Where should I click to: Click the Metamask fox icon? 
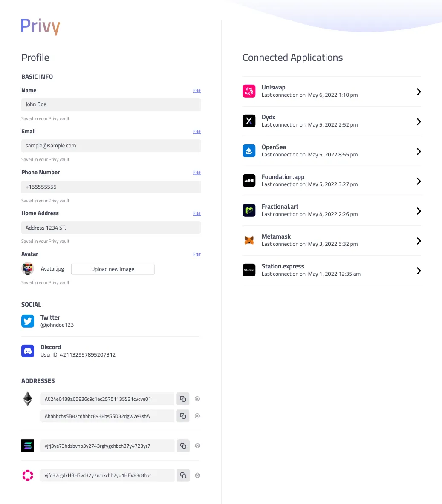249,240
